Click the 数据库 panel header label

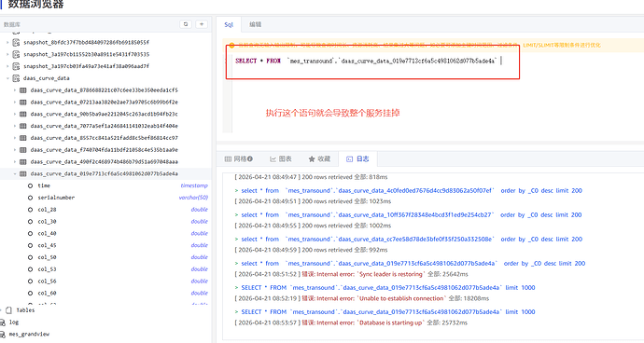click(12, 24)
